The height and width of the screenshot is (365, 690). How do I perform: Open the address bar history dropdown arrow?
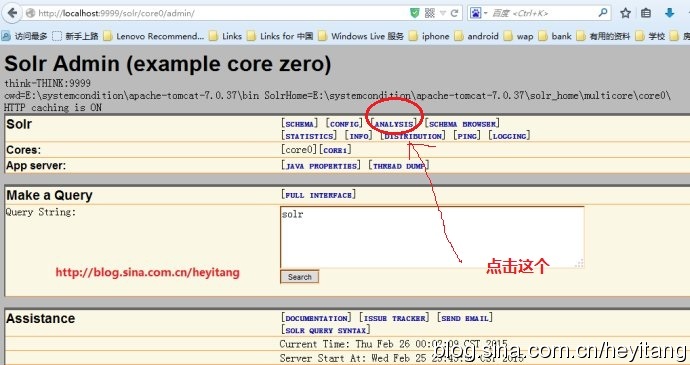443,13
